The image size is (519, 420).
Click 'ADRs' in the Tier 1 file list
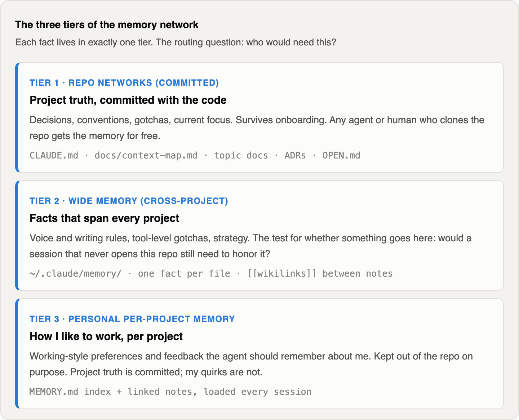(295, 155)
